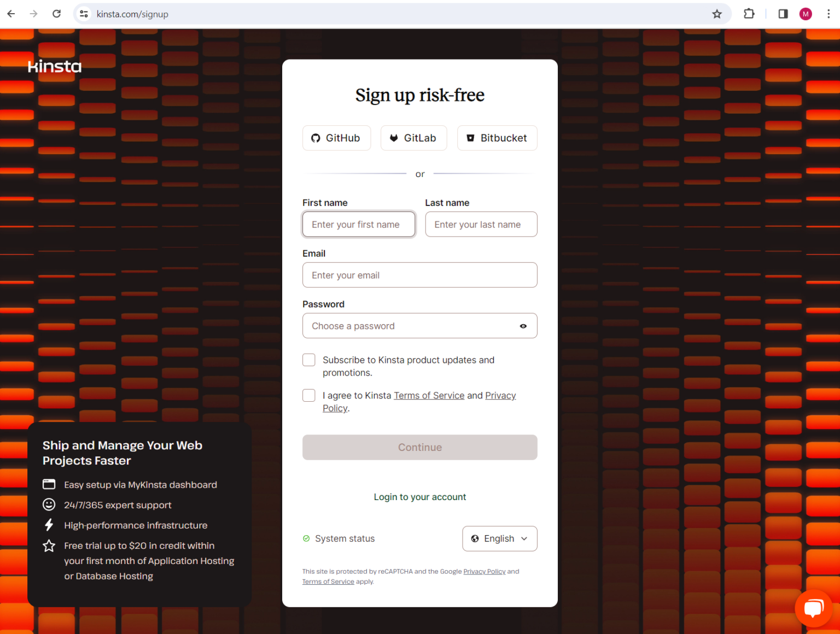The image size is (840, 634).
Task: Reload the page
Action: click(56, 14)
